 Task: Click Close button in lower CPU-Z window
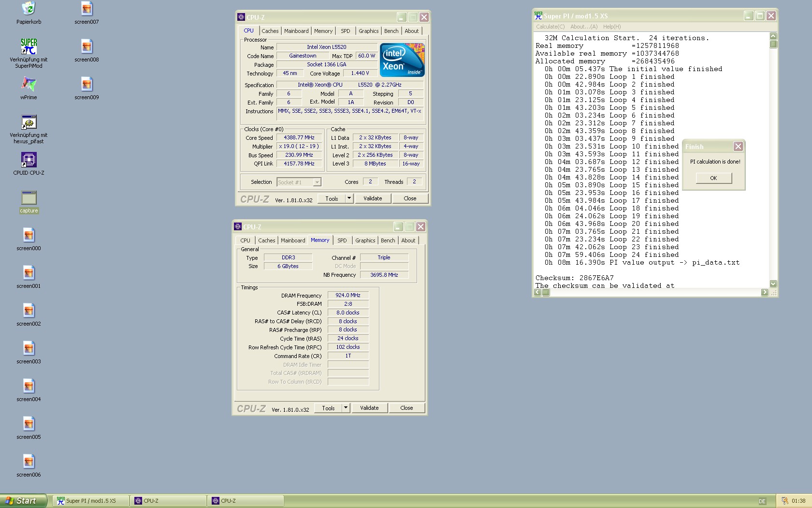point(406,408)
